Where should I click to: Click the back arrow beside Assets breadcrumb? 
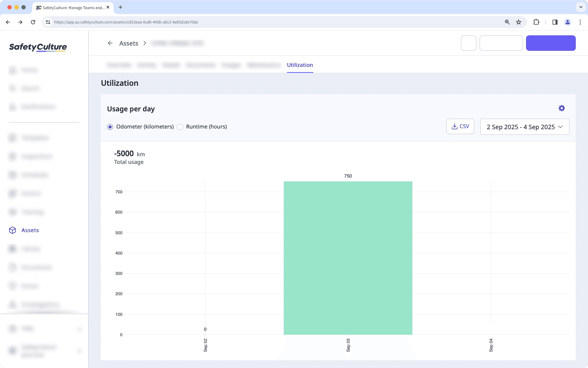(x=110, y=43)
